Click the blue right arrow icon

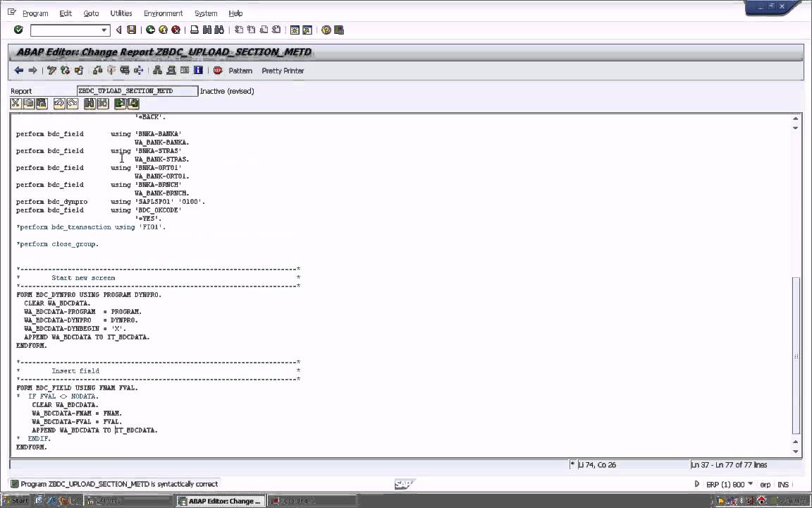click(x=32, y=71)
